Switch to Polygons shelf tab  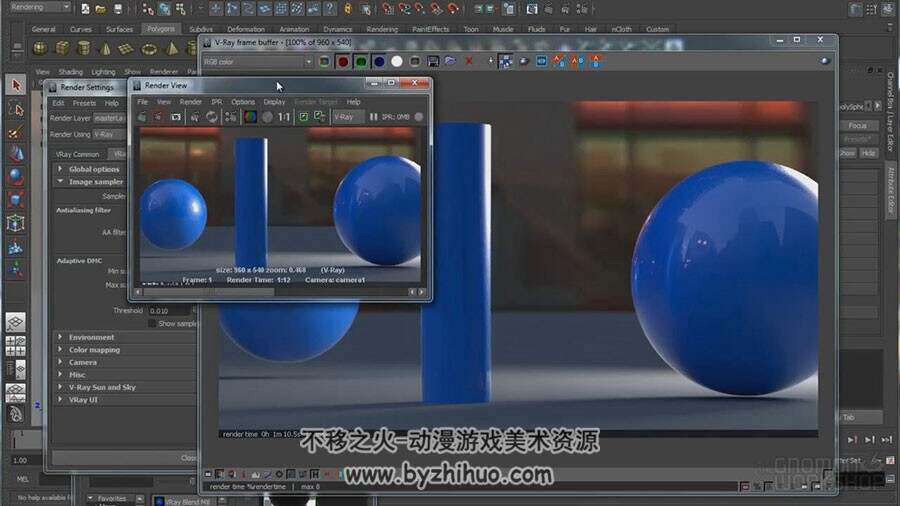161,29
